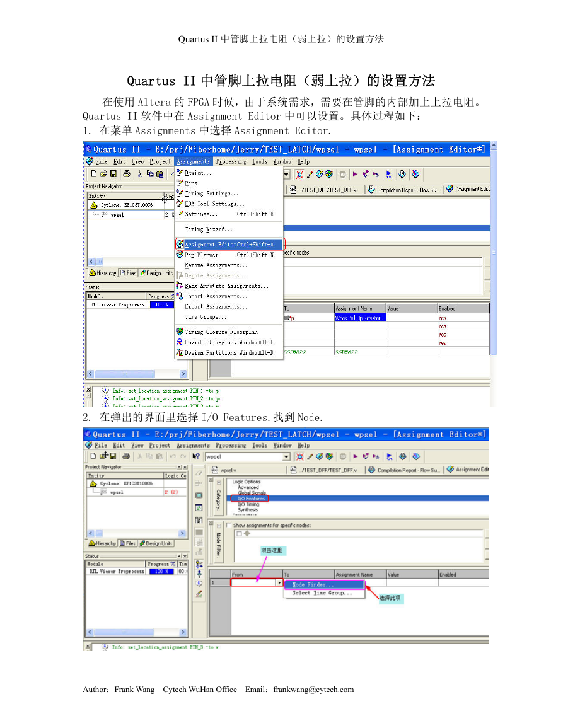The image size is (563, 728).
Task: Click the Redo arrow icon in step 2 screenshot
Action: (183, 456)
